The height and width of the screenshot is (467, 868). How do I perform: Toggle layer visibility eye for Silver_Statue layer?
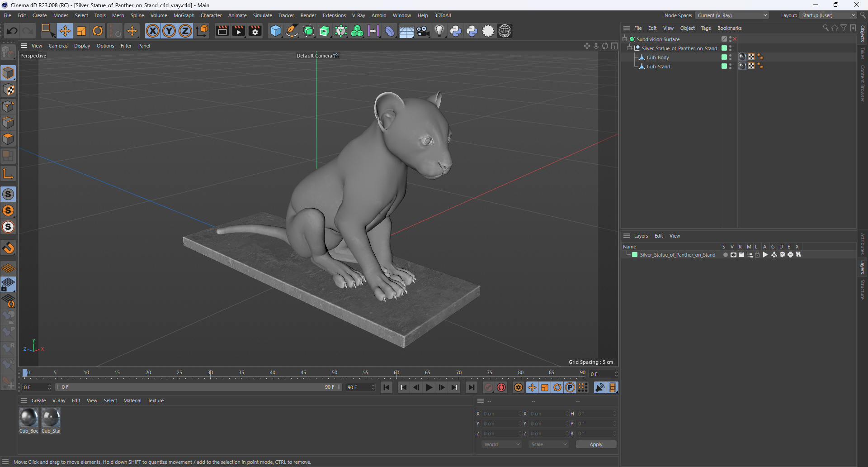733,255
